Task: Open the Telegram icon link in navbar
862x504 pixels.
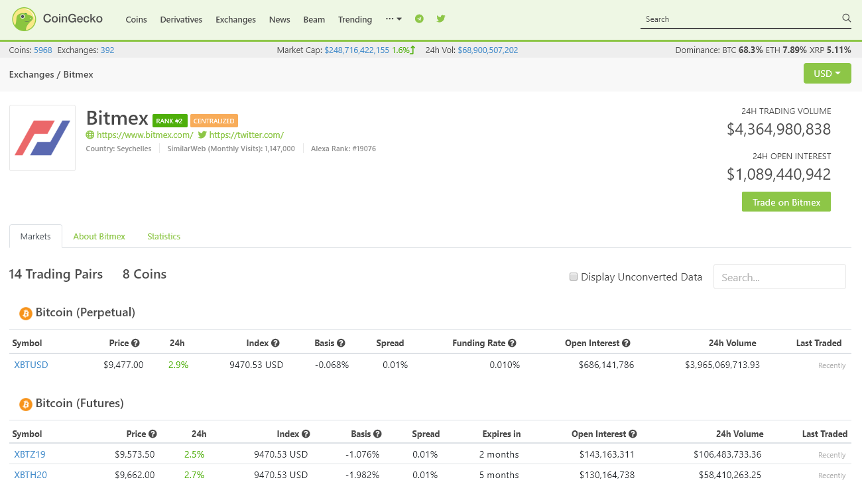Action: (419, 19)
